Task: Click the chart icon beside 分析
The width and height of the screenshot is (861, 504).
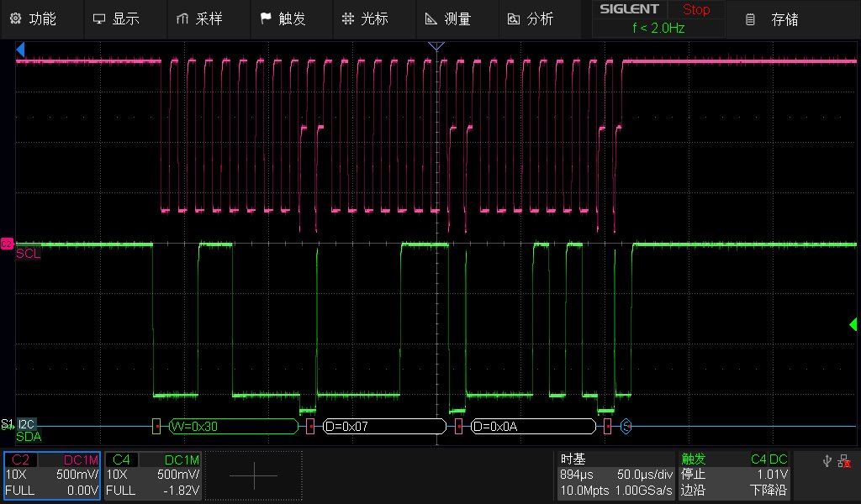Action: (514, 19)
